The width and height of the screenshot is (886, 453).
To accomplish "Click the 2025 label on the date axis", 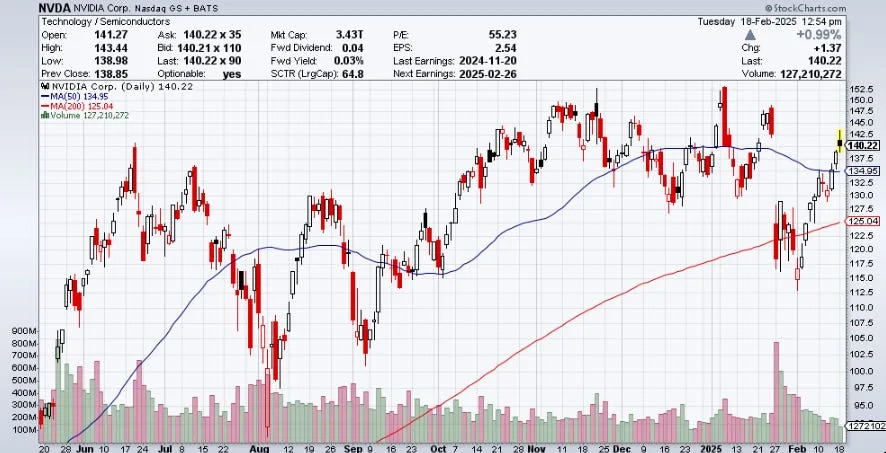I will pyautogui.click(x=710, y=447).
